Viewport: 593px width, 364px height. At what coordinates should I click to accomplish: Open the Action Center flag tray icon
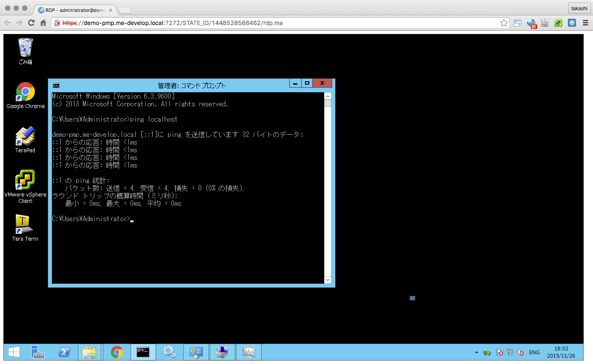(x=500, y=353)
